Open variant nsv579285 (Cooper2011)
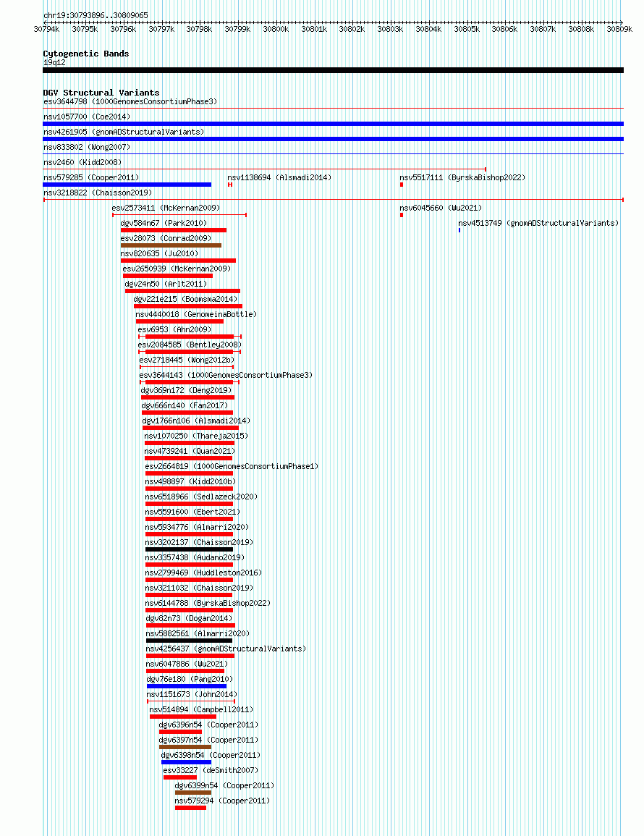This screenshot has width=644, height=836. pos(91,177)
